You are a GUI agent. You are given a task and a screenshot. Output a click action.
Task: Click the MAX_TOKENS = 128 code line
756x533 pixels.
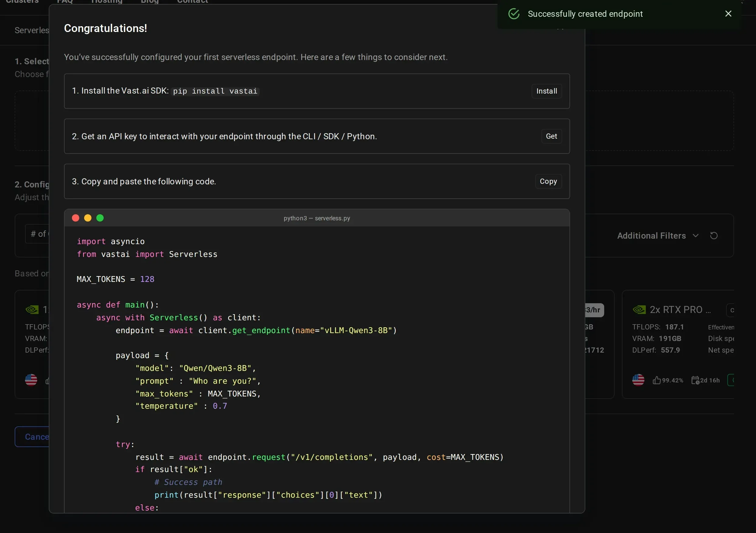pyautogui.click(x=115, y=279)
